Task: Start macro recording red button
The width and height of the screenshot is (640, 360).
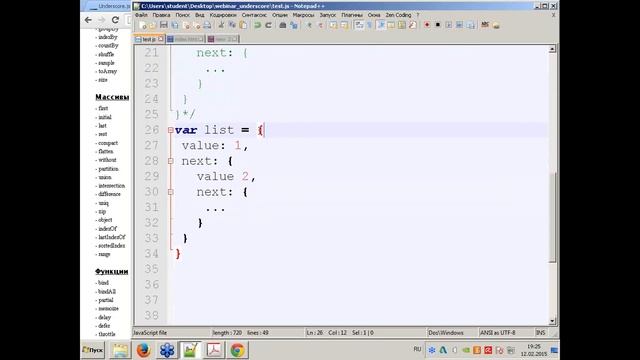Action: (x=427, y=25)
